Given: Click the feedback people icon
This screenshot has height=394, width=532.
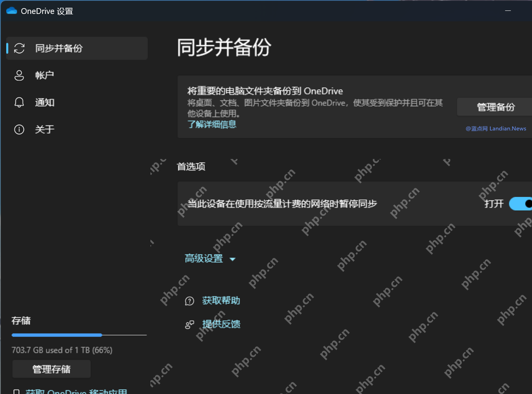Looking at the screenshot, I should click(189, 324).
